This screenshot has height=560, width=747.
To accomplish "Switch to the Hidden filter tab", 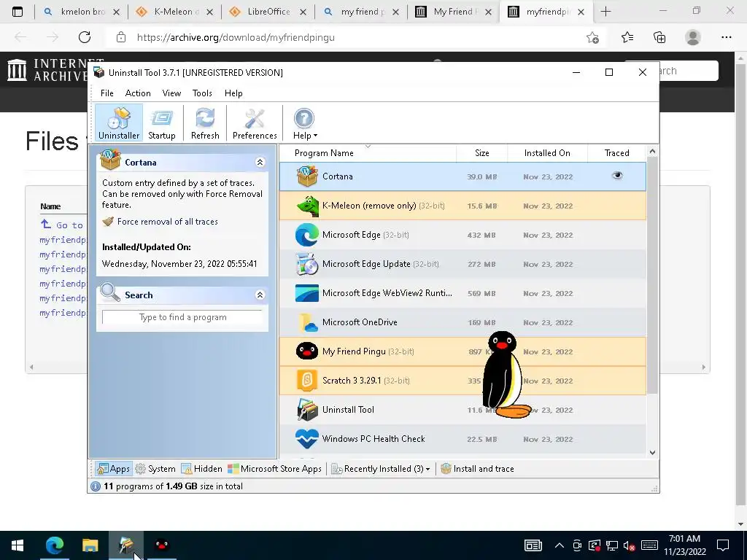I will click(x=202, y=469).
